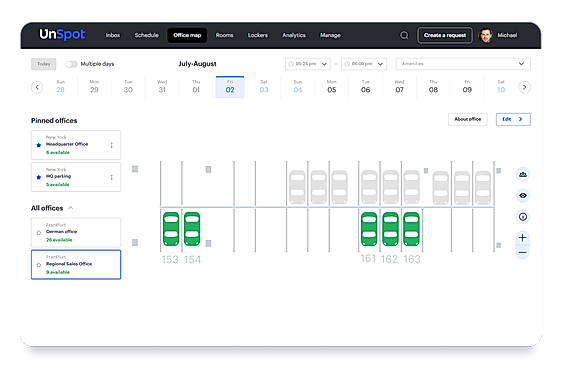Screen dimensions: 562x368
Task: Click the info circle map icon
Action: (523, 217)
